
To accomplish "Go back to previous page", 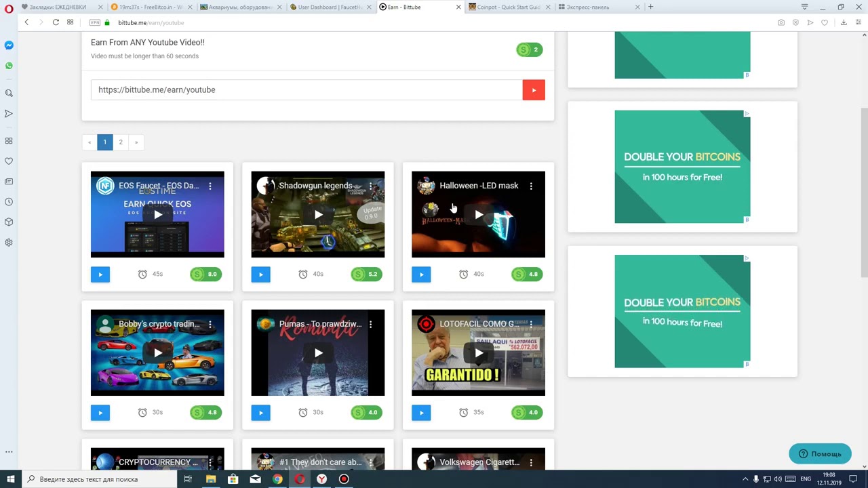I will point(26,22).
